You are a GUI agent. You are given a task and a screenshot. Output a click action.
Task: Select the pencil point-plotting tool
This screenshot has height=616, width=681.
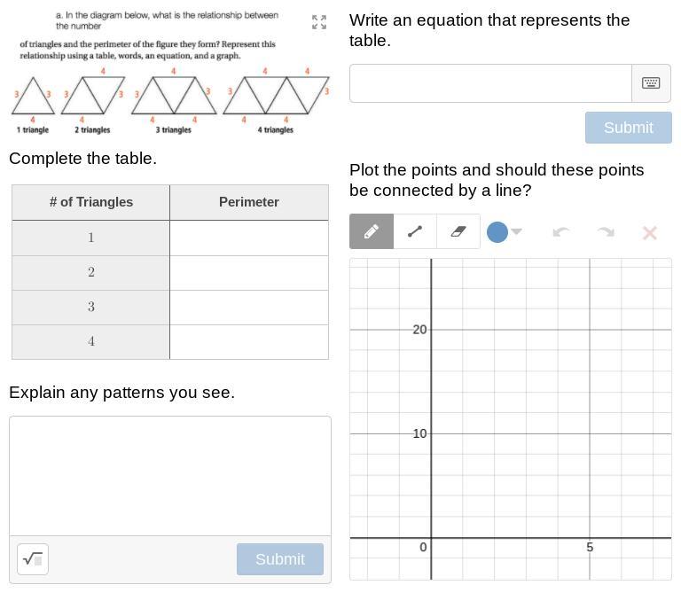pos(372,231)
